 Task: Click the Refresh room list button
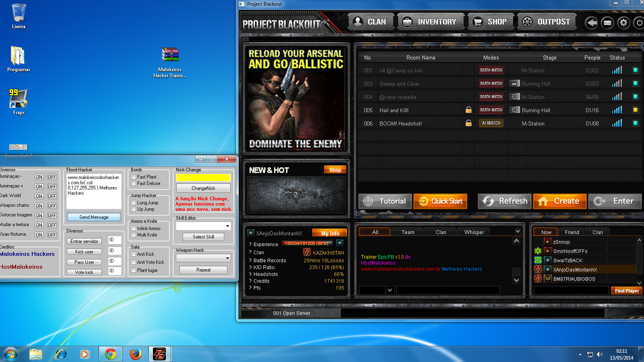(x=505, y=201)
